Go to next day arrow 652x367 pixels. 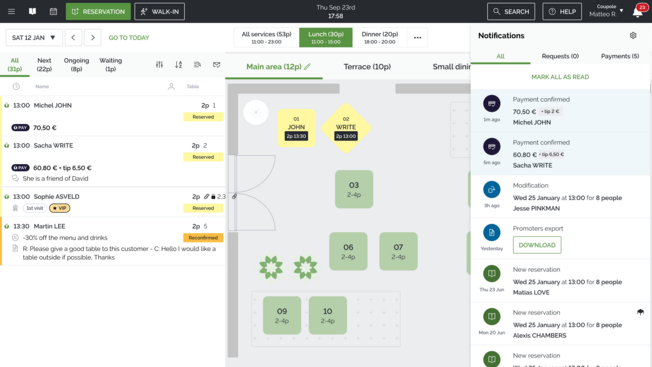click(x=93, y=37)
